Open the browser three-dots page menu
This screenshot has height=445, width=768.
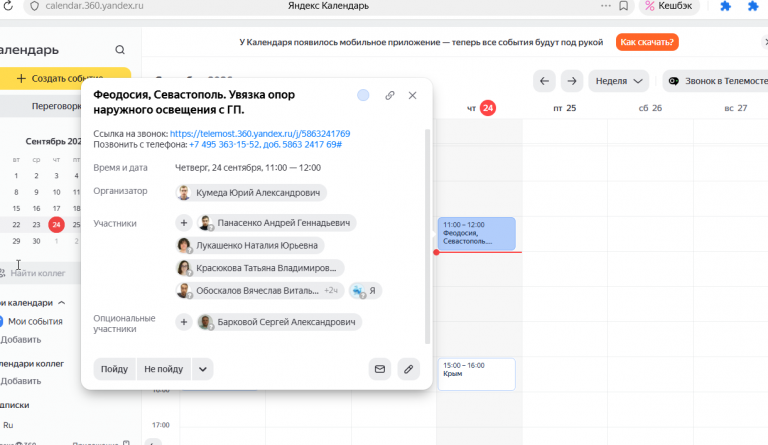(x=606, y=6)
